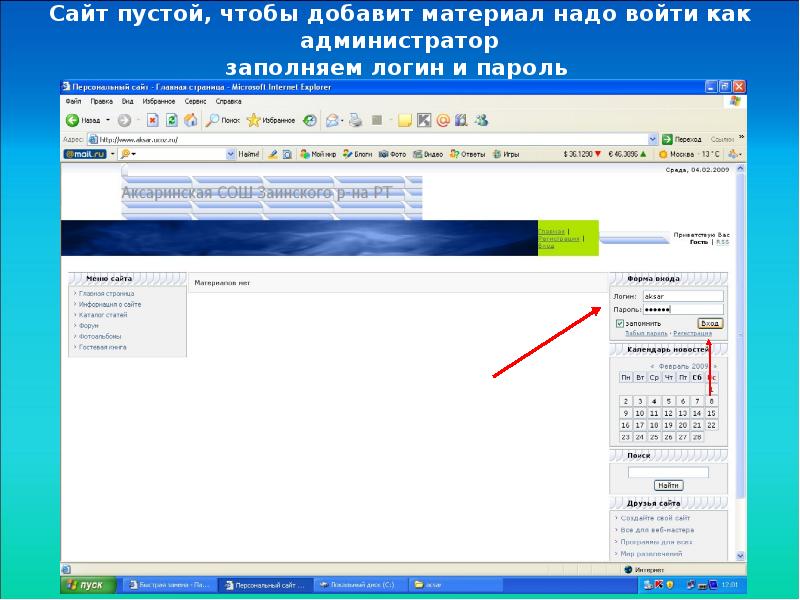
Task: Open the Сервис menu
Action: pyautogui.click(x=195, y=101)
